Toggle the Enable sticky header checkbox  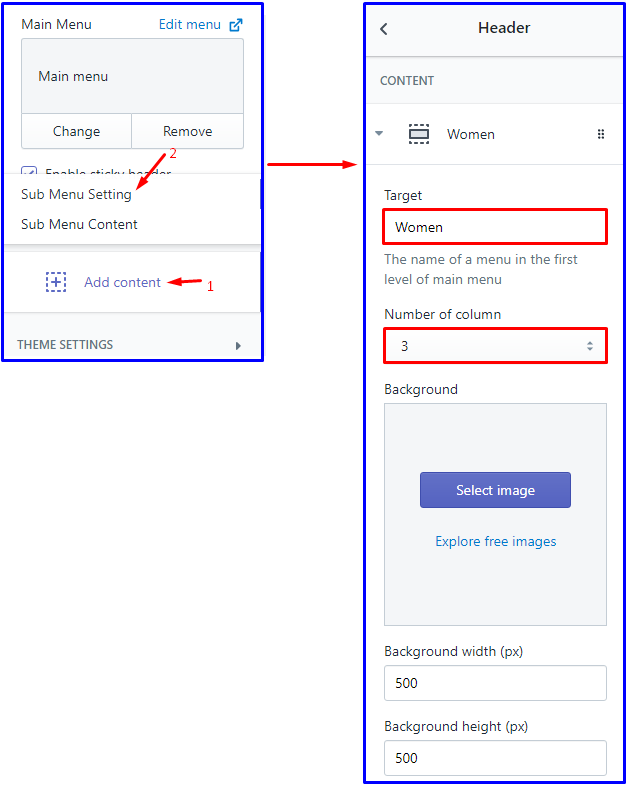click(30, 172)
